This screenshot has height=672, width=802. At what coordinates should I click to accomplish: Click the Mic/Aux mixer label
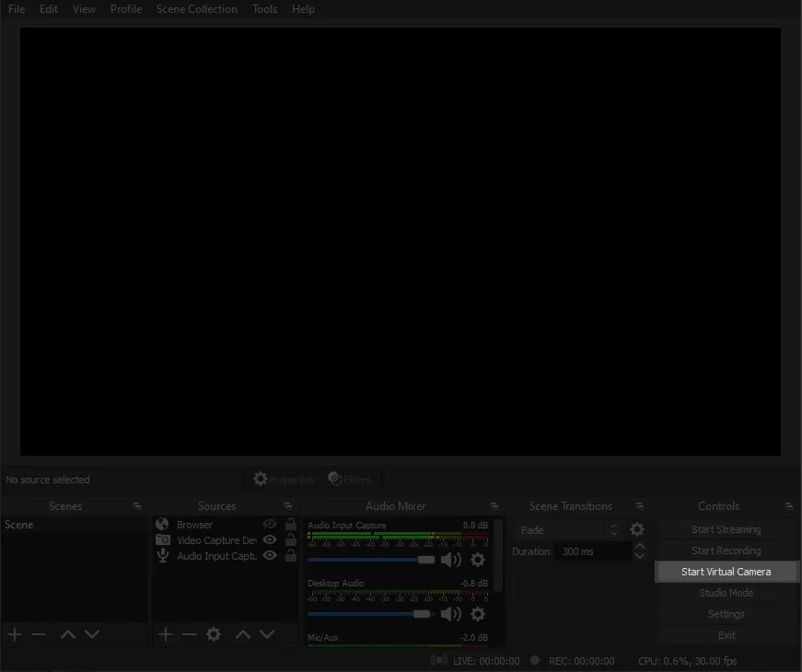tap(323, 638)
